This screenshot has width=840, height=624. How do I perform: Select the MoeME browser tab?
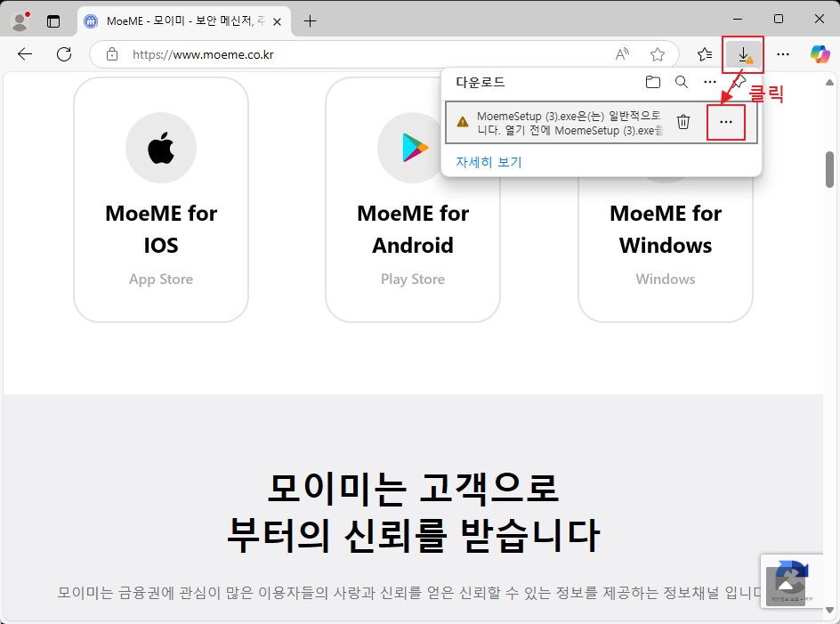click(185, 21)
